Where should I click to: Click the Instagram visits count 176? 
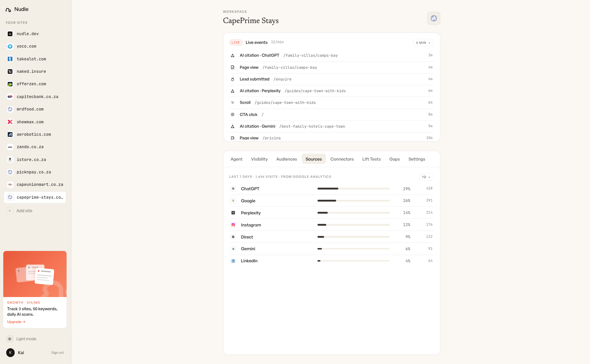429,225
